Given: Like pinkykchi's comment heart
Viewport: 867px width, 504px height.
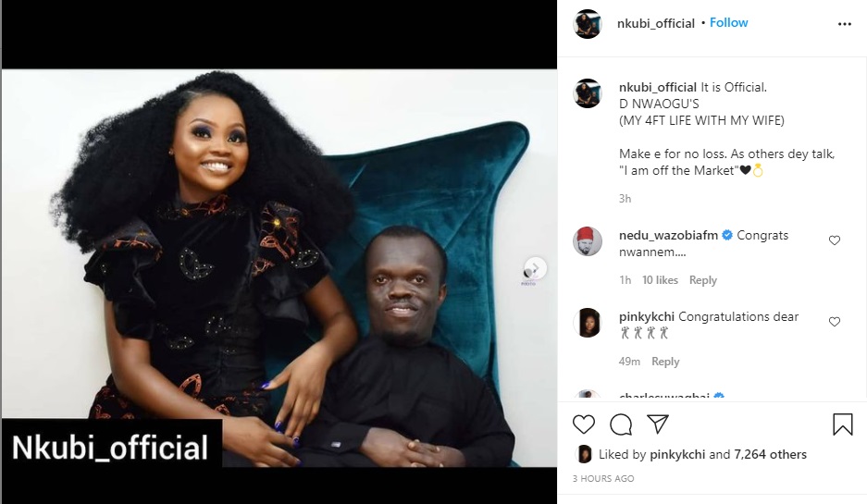Looking at the screenshot, I should [835, 322].
